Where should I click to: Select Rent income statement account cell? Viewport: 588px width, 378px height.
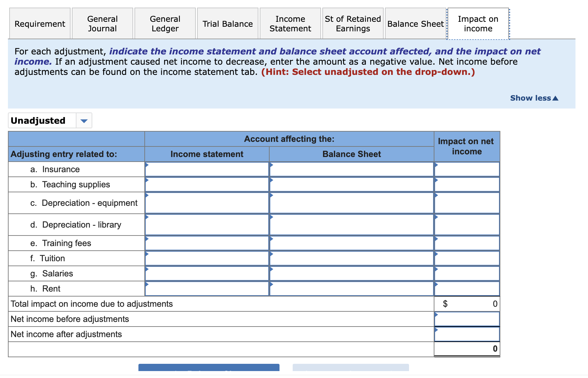pyautogui.click(x=207, y=289)
